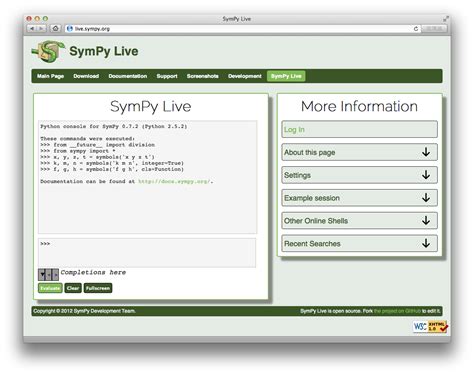Open the docs.sympy.org link
Screen dimensions: 474x375
(174, 181)
